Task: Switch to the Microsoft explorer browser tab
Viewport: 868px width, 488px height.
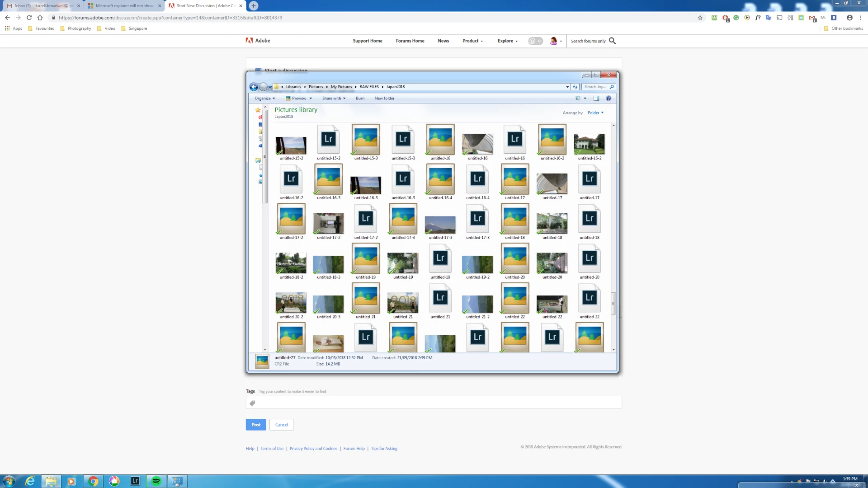Action: [x=124, y=6]
